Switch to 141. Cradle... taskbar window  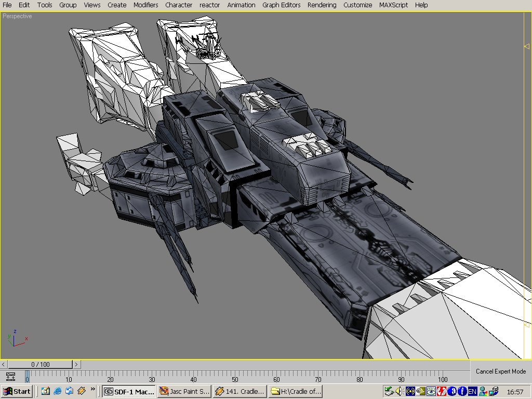pyautogui.click(x=240, y=391)
